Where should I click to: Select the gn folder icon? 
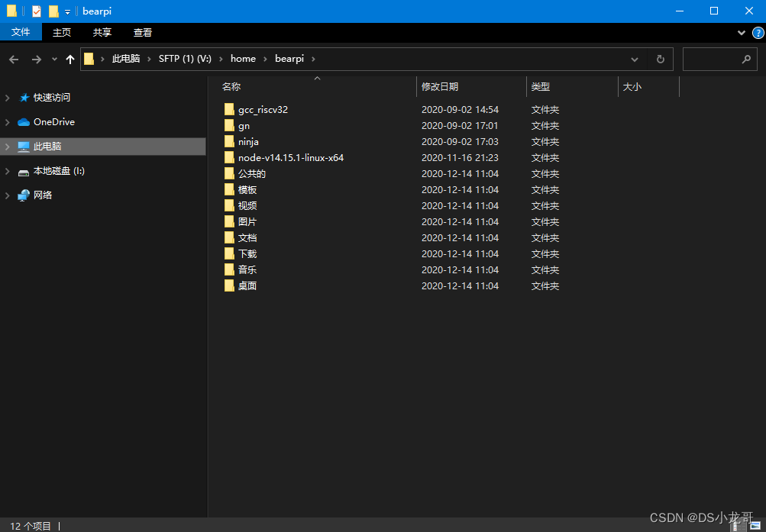[x=229, y=125]
